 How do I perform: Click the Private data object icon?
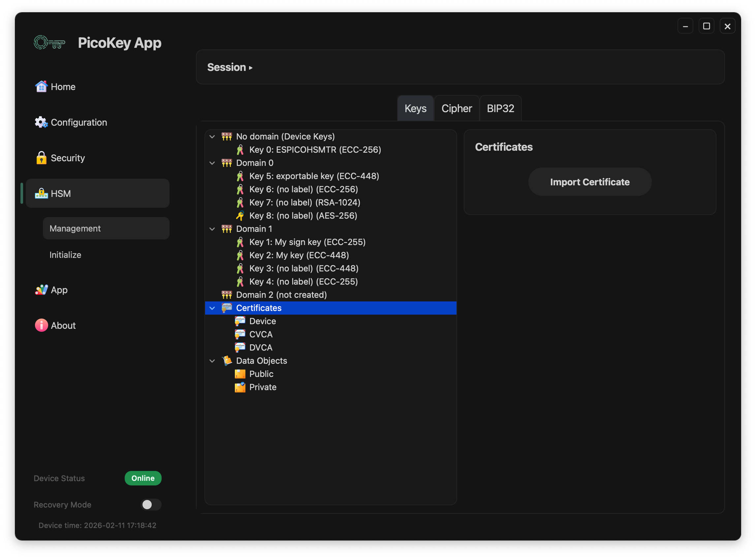coord(240,387)
